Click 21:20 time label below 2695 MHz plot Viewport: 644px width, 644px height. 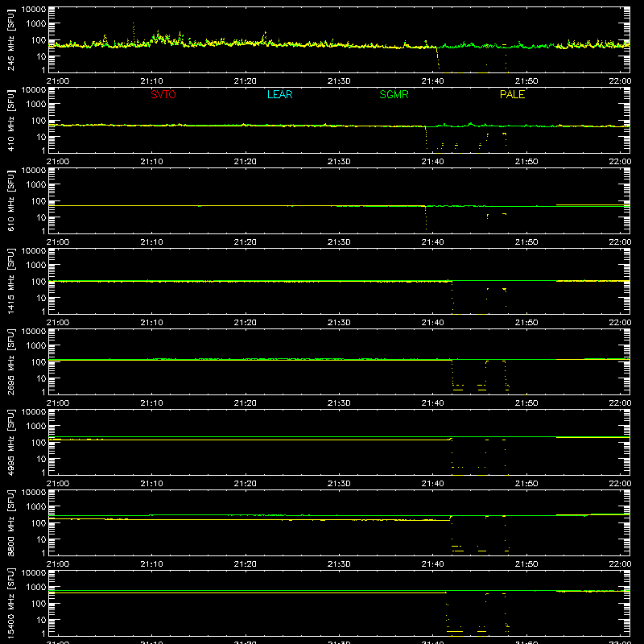(x=246, y=403)
